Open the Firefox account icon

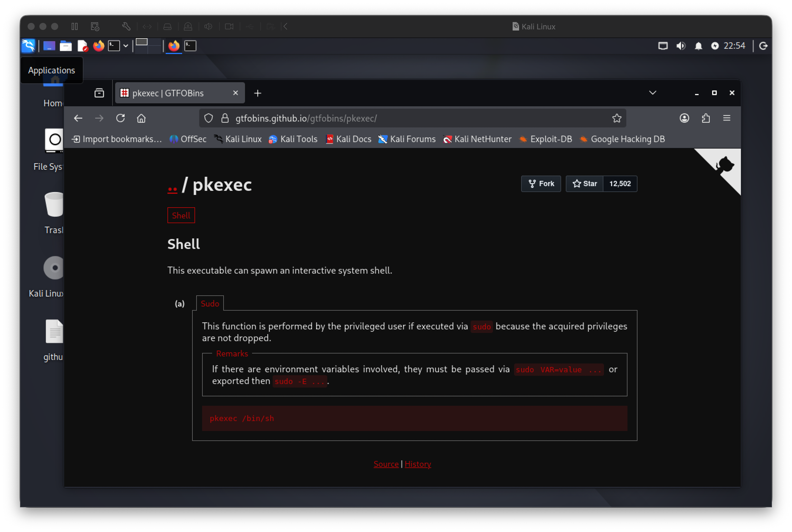[x=684, y=118]
